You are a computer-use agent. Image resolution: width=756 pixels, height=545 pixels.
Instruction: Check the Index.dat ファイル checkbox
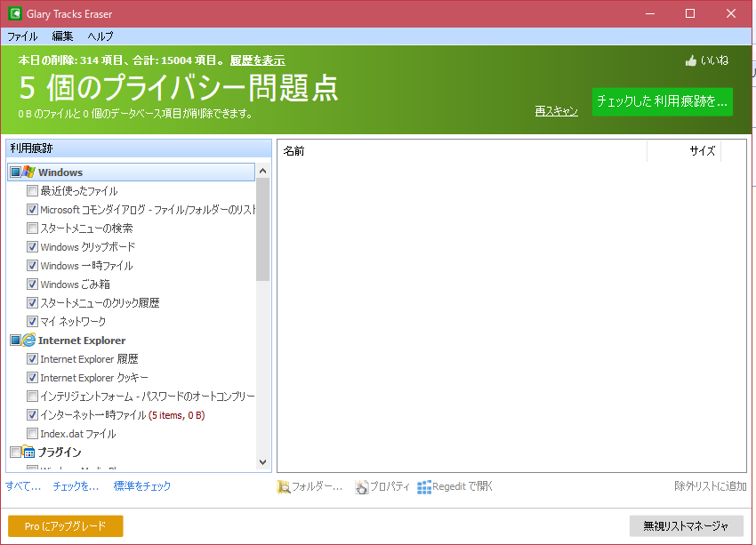click(32, 434)
